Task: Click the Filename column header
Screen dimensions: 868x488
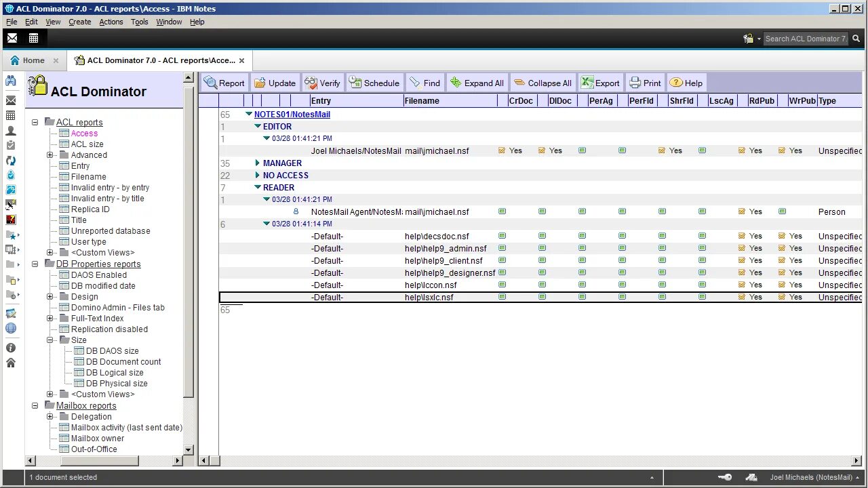Action: pos(450,101)
